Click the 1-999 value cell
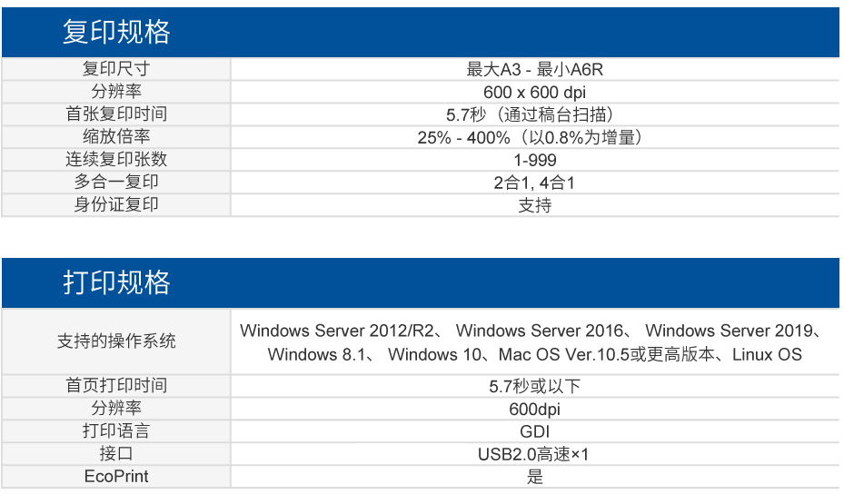Image resolution: width=844 pixels, height=504 pixels. pos(534,160)
